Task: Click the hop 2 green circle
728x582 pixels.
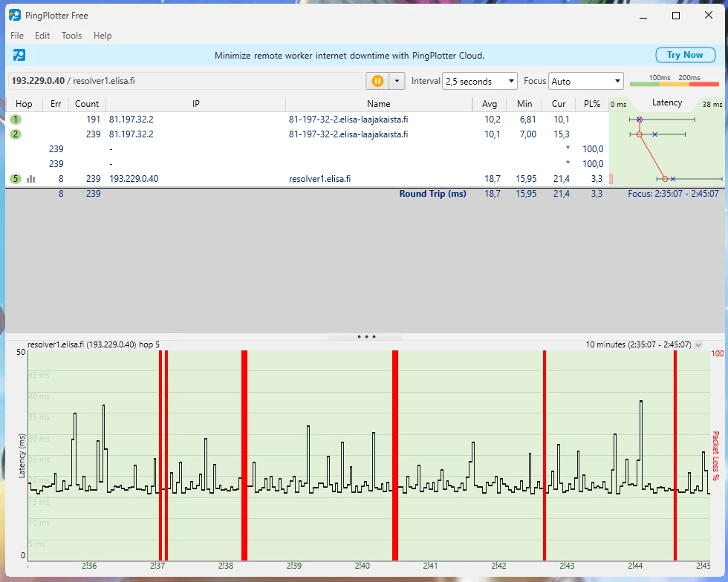Action: pos(16,134)
